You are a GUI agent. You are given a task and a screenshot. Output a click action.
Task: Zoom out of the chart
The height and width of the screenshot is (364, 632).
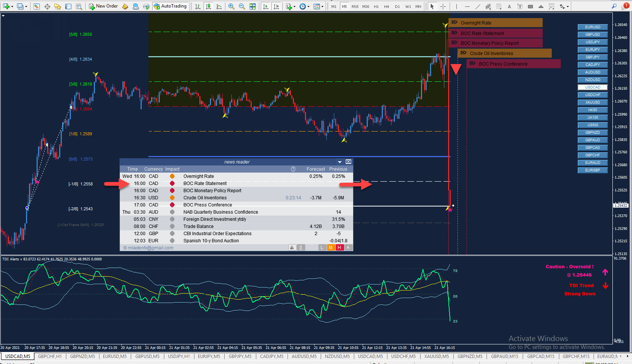pyautogui.click(x=242, y=6)
